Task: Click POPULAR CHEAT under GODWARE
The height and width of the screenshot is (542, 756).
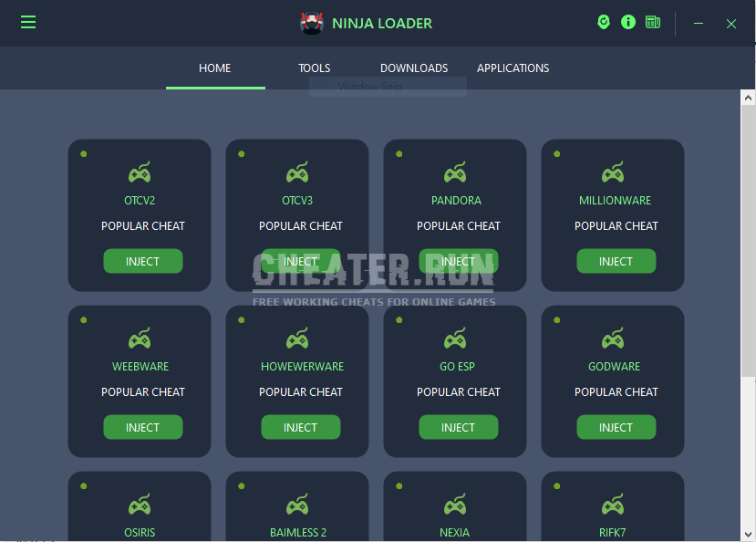Action: click(616, 392)
